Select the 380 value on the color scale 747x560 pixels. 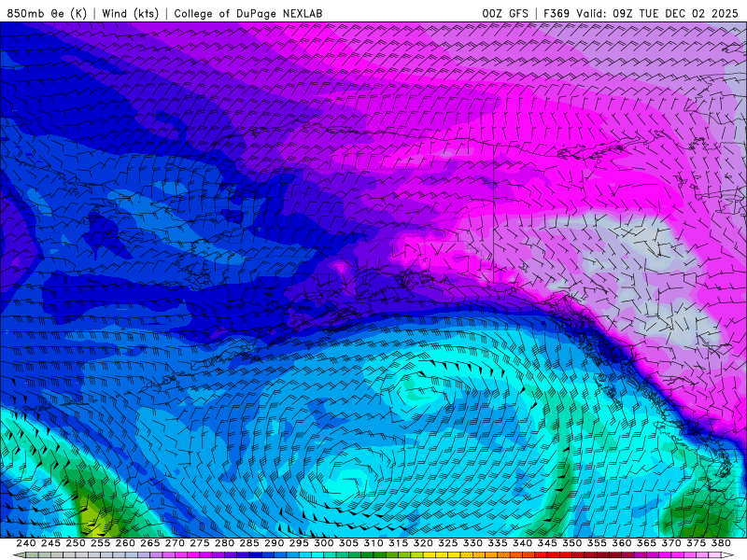point(721,543)
